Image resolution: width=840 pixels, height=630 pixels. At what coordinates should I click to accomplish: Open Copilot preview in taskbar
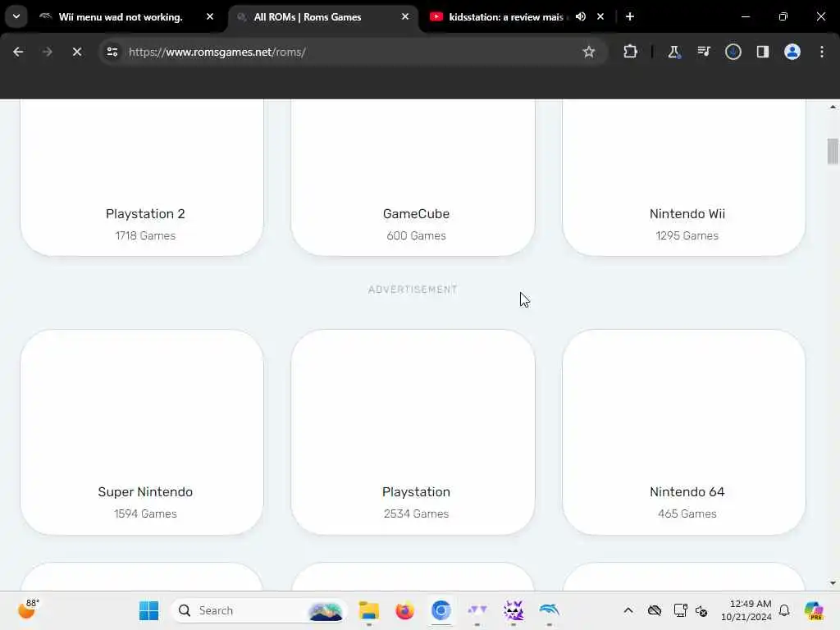click(814, 610)
